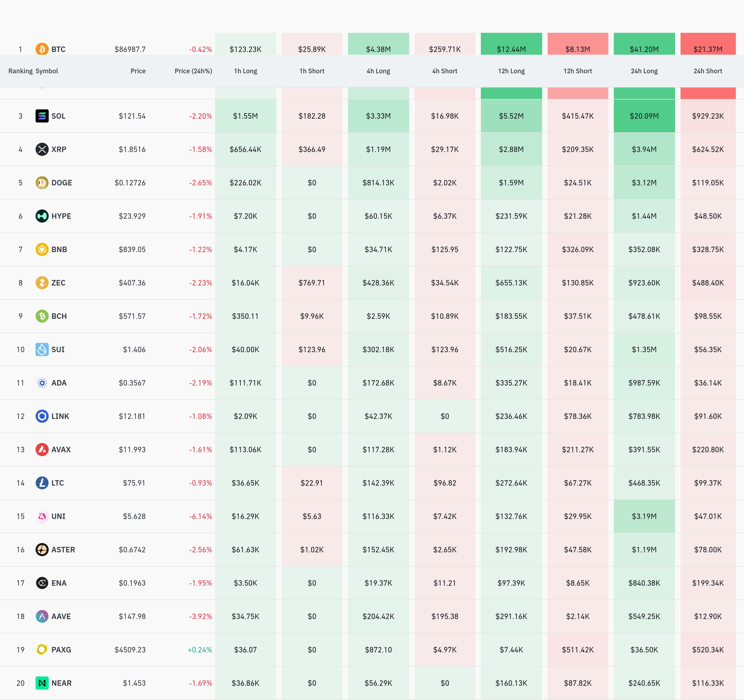Viewport: 744px width, 700px height.
Task: Click the BNB coin icon
Action: 42,249
